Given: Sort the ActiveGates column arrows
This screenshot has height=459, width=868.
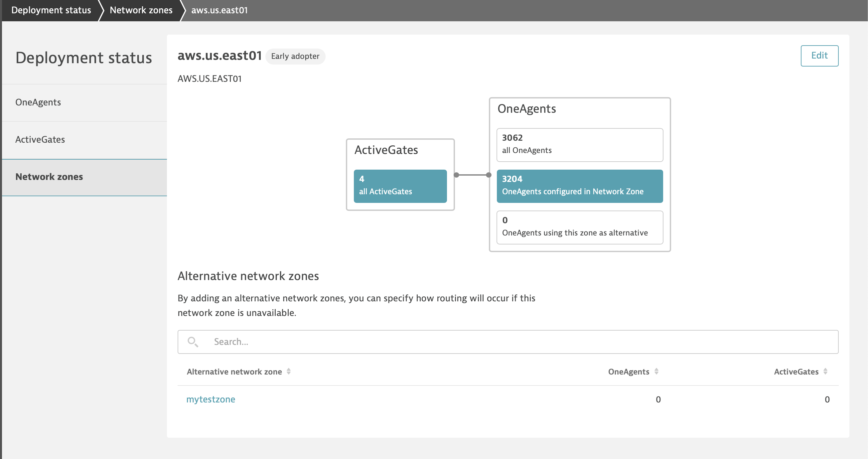Looking at the screenshot, I should pos(825,371).
